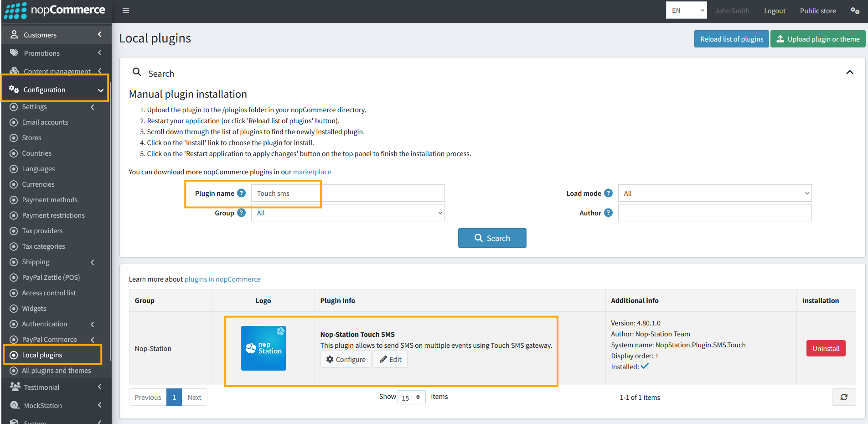
Task: Click the Nop-Station plugin logo thumbnail
Action: click(263, 348)
